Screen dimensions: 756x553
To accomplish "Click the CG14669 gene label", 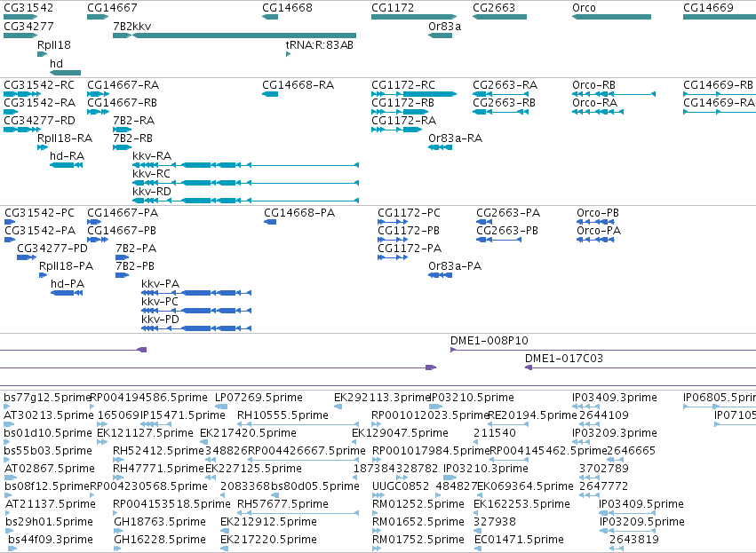I will pyautogui.click(x=708, y=8).
